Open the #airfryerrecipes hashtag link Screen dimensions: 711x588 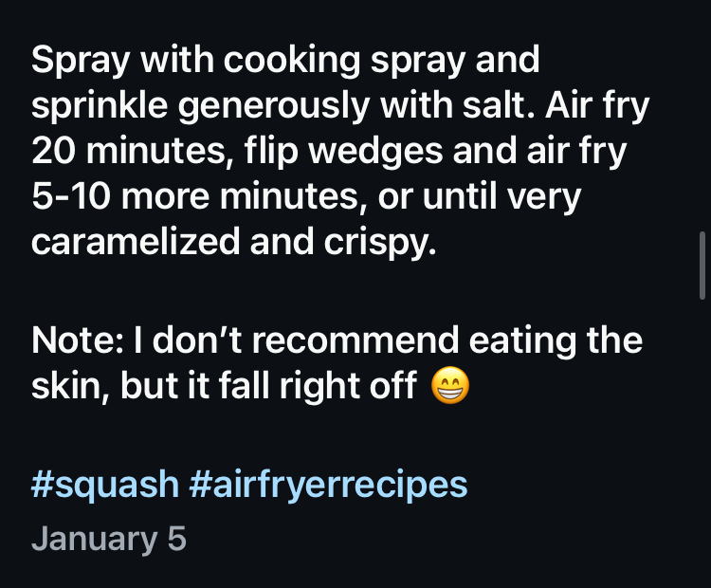328,485
